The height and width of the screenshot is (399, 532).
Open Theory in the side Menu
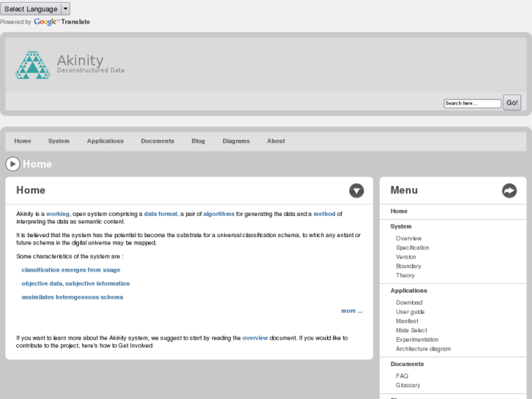click(x=405, y=275)
